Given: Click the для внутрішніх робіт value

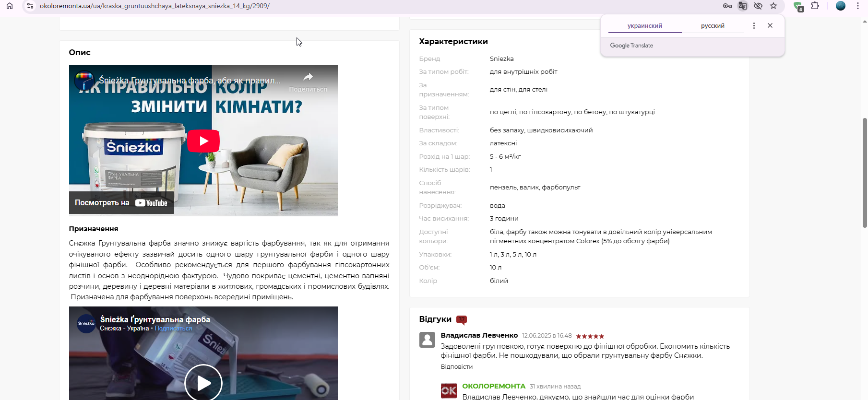Looking at the screenshot, I should click(523, 71).
